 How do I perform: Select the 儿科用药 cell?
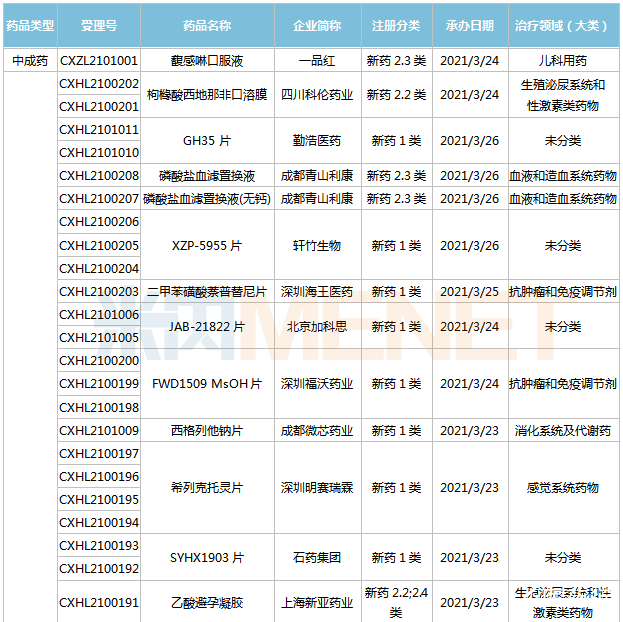pyautogui.click(x=563, y=60)
